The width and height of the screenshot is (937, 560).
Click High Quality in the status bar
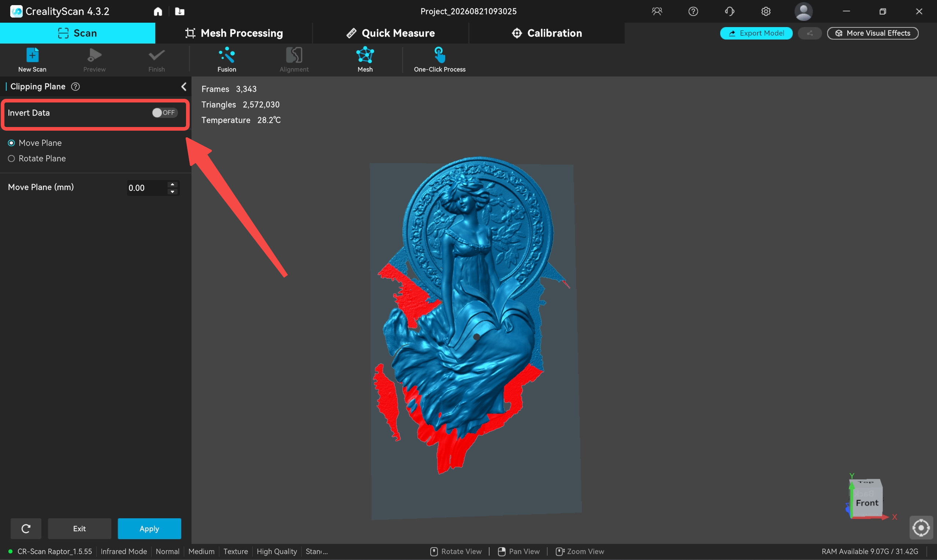(x=277, y=551)
